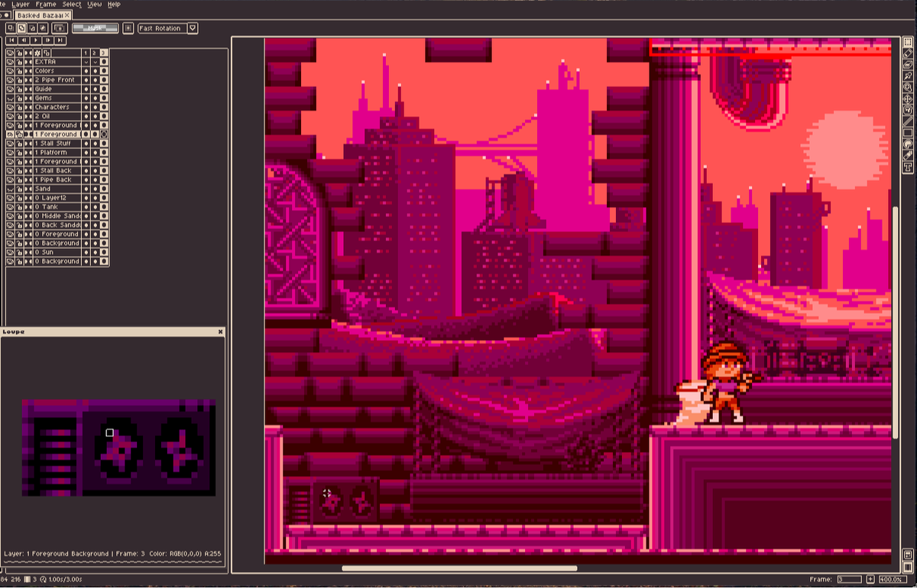Image resolution: width=917 pixels, height=588 pixels.
Task: Select the Eraser tool
Action: 906,63
